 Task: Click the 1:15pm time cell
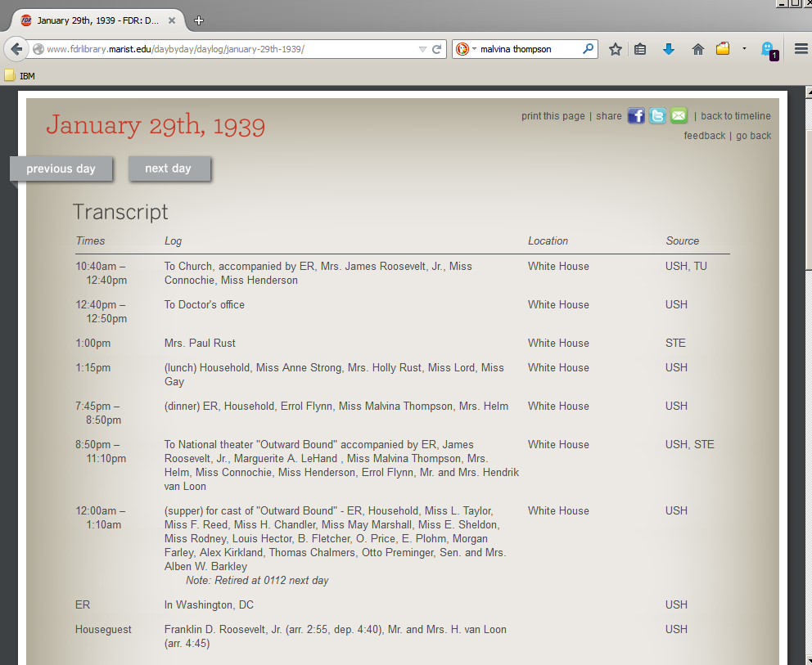point(92,368)
